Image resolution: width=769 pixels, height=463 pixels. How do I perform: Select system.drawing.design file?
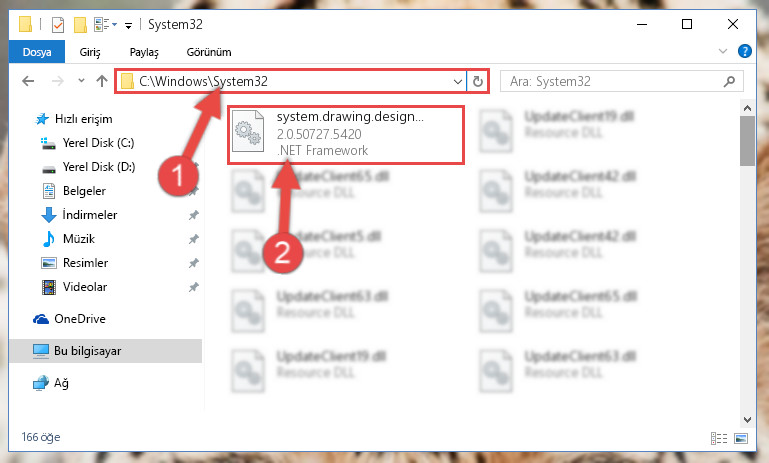pyautogui.click(x=346, y=134)
